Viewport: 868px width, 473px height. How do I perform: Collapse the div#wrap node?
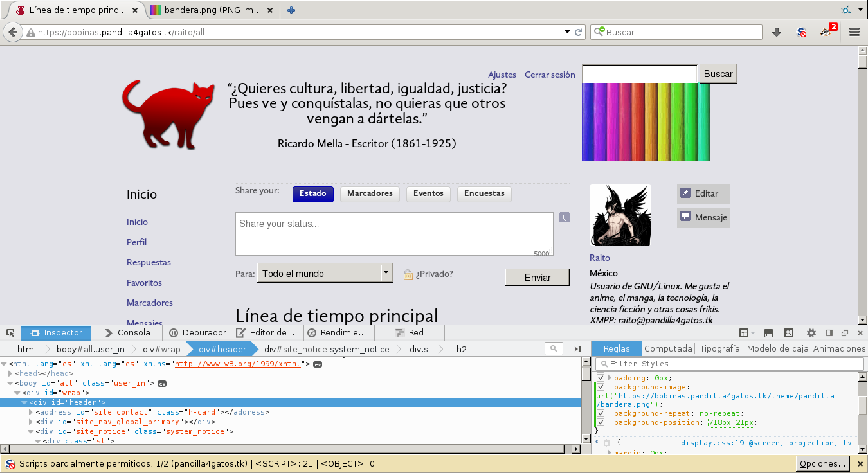17,393
